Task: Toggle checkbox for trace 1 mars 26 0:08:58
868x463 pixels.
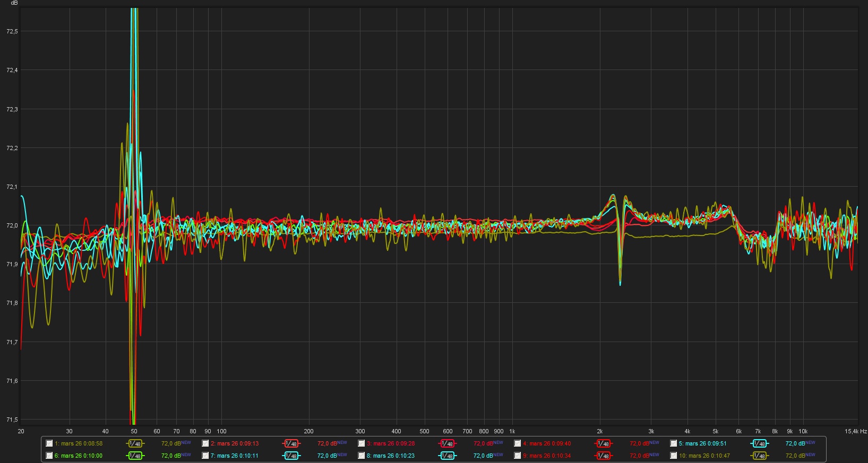Action: pyautogui.click(x=49, y=443)
